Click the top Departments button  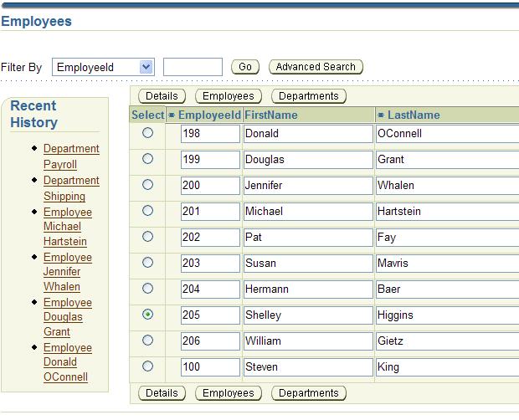[x=309, y=96]
